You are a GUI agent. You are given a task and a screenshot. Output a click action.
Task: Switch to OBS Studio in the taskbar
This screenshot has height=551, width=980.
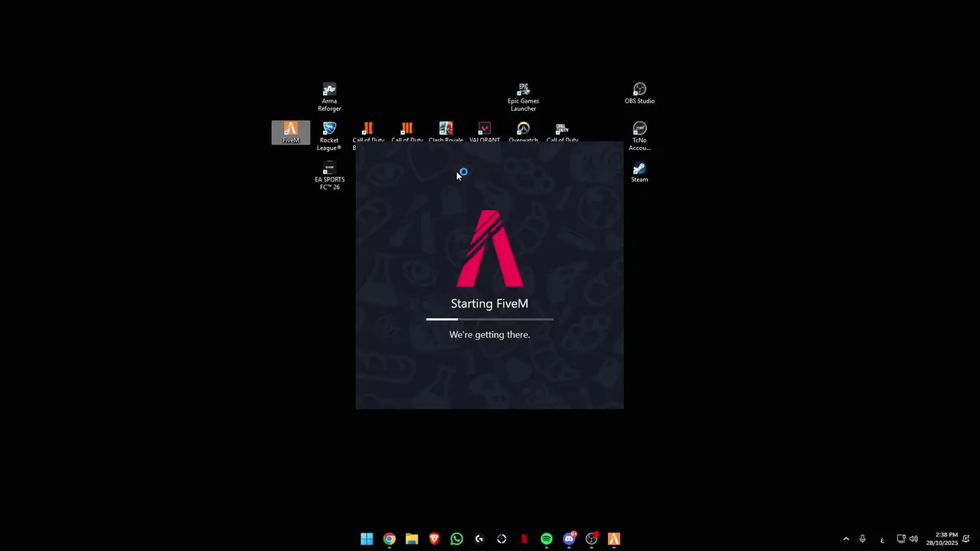[x=591, y=539]
